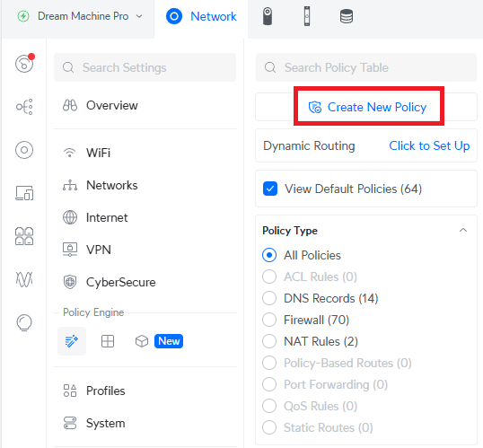483x448 pixels.
Task: Select the ACL Rules radio button
Action: (269, 277)
